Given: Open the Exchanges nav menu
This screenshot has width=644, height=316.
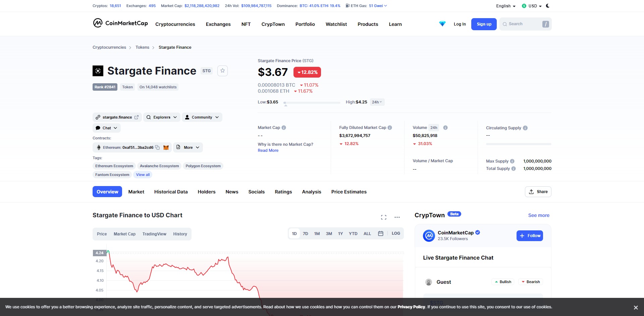Looking at the screenshot, I should [218, 24].
